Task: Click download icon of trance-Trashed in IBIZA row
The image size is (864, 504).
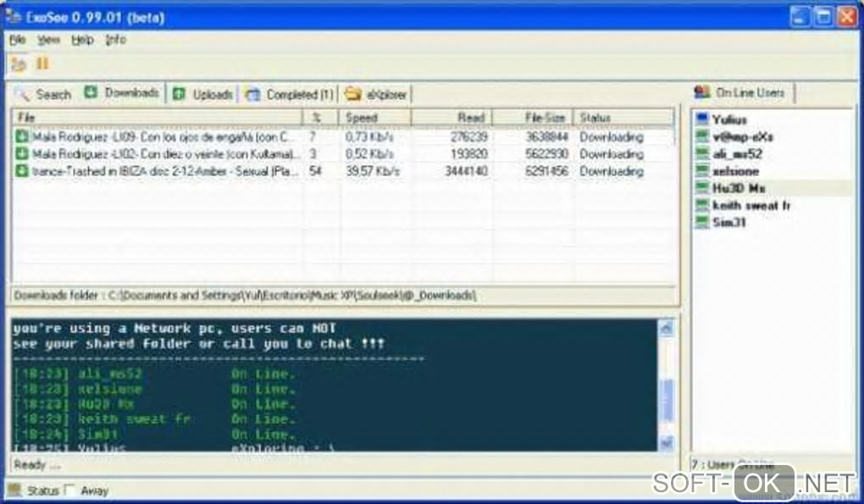Action: tap(22, 171)
